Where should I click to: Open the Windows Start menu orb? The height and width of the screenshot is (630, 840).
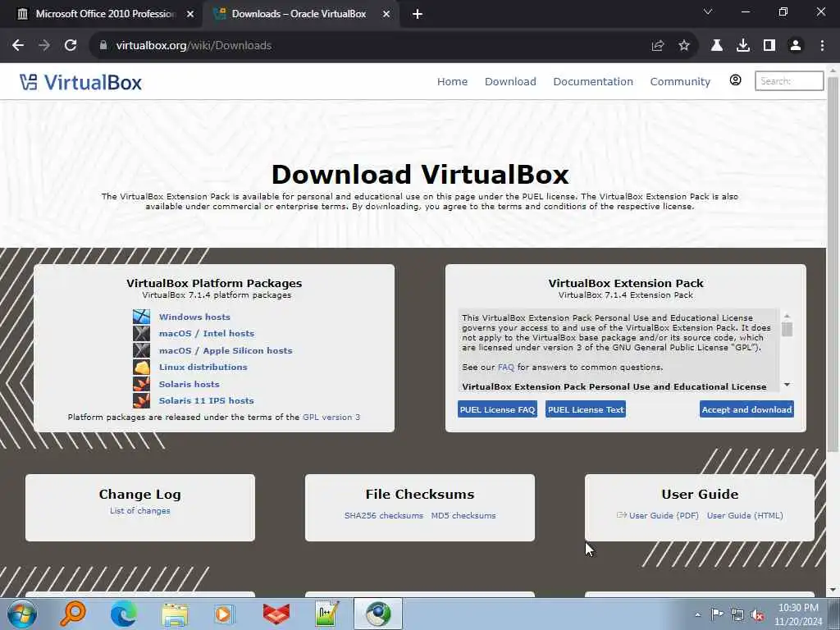point(22,614)
